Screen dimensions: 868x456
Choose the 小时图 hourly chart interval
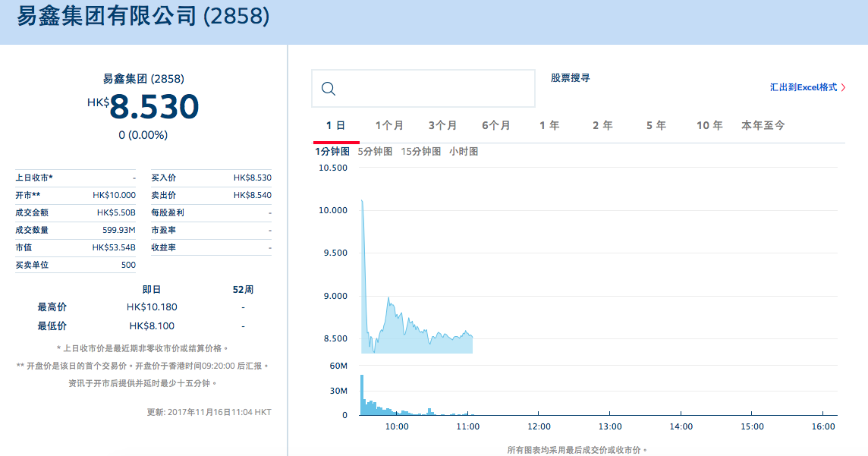point(464,152)
